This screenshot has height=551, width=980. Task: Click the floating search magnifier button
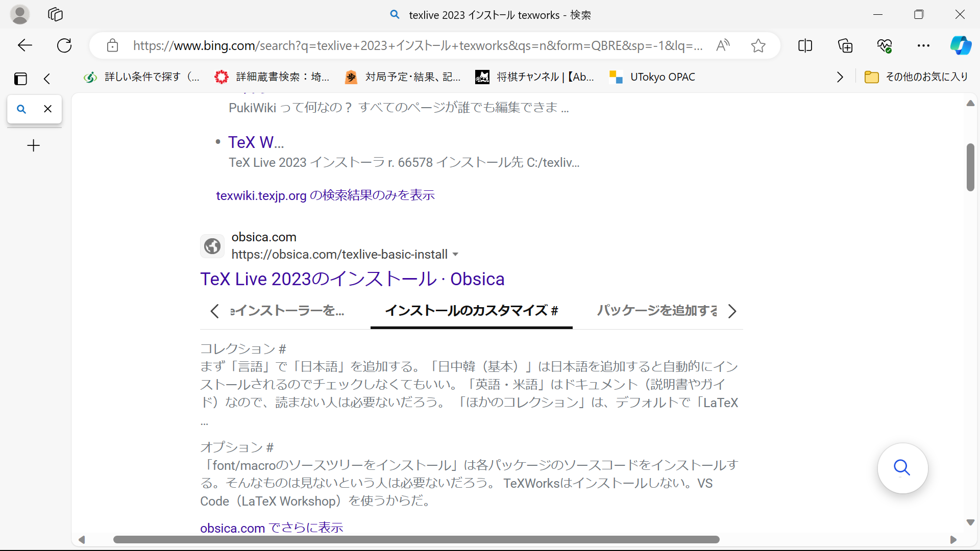click(x=902, y=468)
